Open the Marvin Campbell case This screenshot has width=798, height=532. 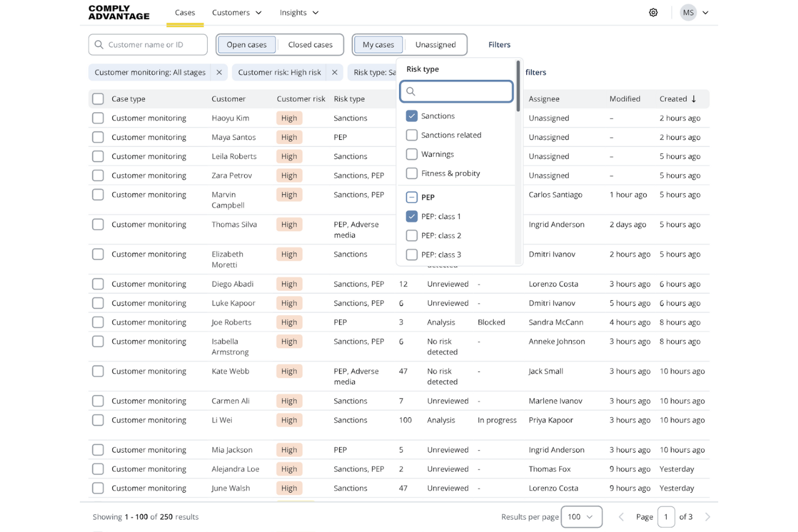pyautogui.click(x=228, y=200)
